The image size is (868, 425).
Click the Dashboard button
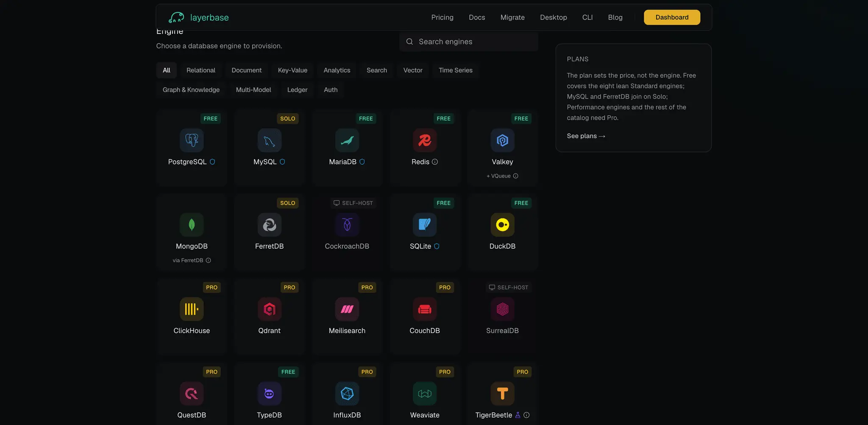coord(672,17)
